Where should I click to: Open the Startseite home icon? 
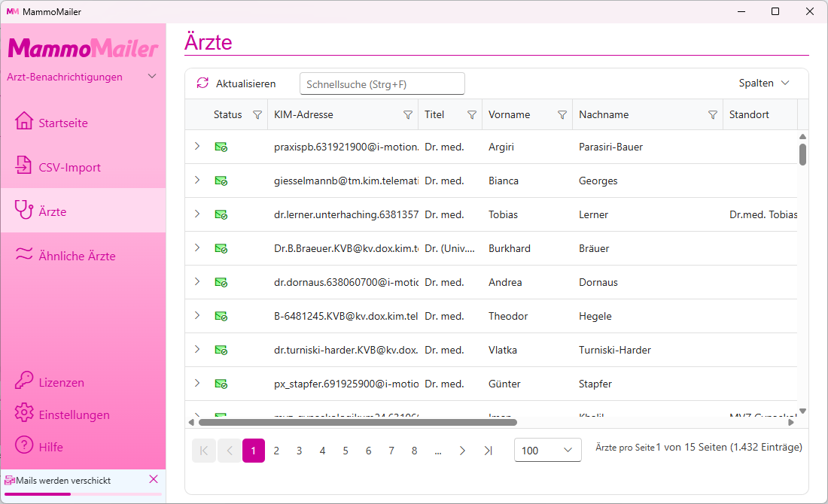pos(24,121)
